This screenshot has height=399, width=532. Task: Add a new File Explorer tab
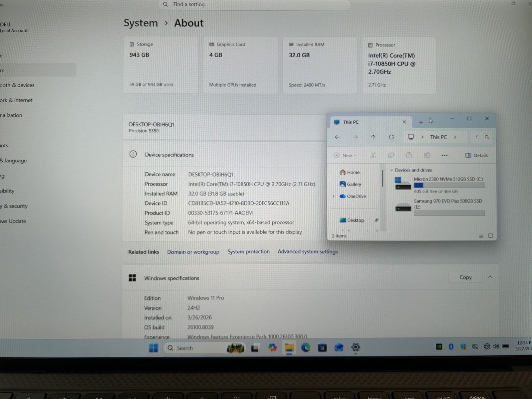pyautogui.click(x=421, y=122)
